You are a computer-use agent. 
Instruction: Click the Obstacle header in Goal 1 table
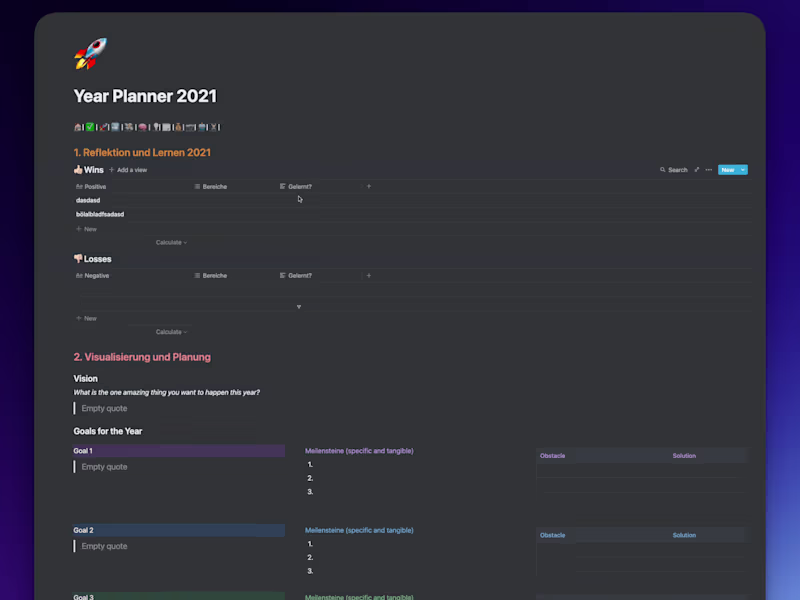(x=553, y=456)
